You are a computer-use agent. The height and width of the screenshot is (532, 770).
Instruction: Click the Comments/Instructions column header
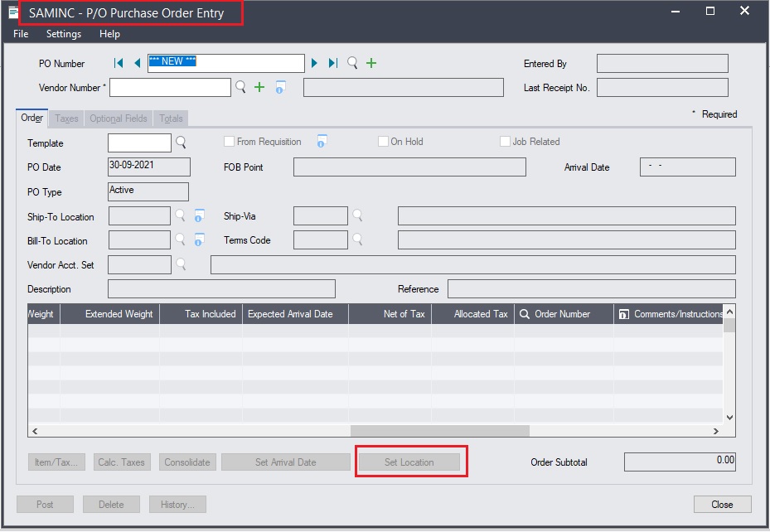669,314
